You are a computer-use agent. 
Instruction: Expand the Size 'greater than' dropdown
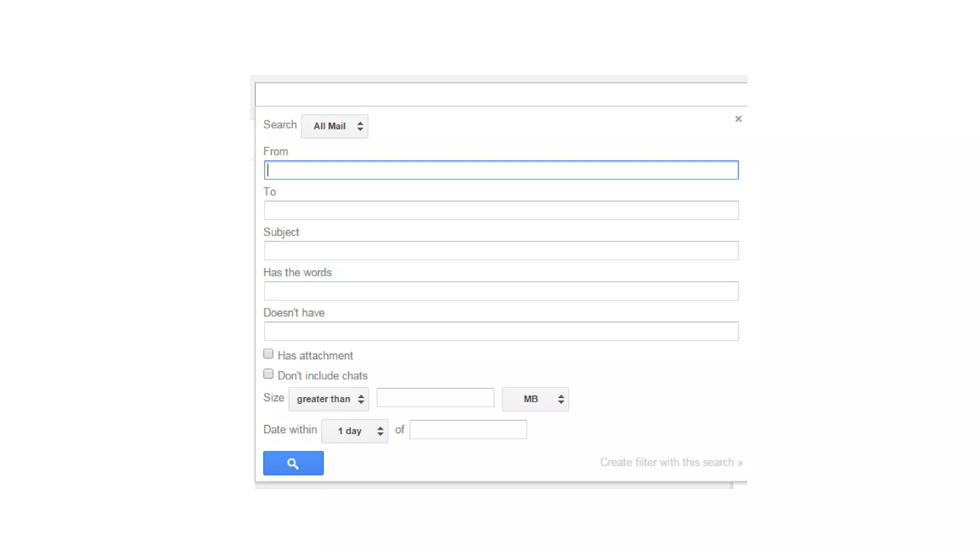(x=329, y=399)
